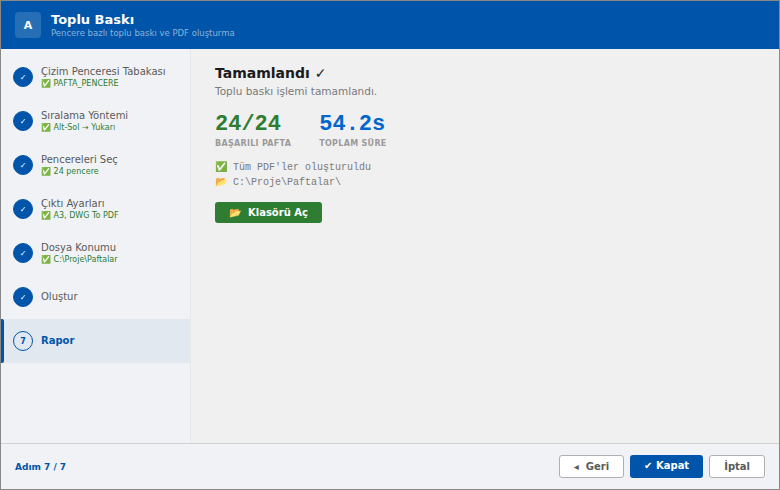Go to Çizim Penceresi Tabakası step
Screen dimensions: 780x490
pyautogui.click(x=96, y=77)
